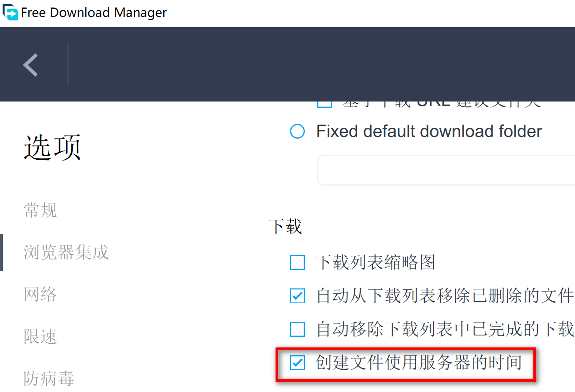Disable the 创建文件使用服务器的时间 checkbox
The width and height of the screenshot is (575, 392).
click(297, 363)
